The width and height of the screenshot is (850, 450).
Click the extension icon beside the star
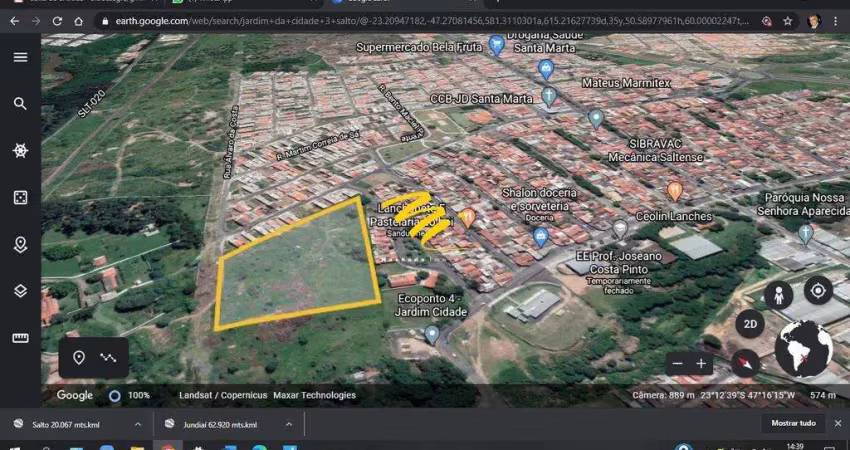(767, 21)
